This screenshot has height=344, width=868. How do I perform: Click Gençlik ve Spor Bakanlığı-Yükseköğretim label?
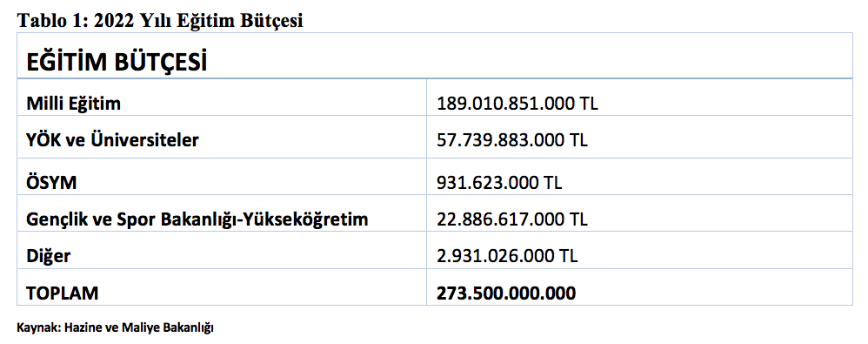pyautogui.click(x=197, y=219)
